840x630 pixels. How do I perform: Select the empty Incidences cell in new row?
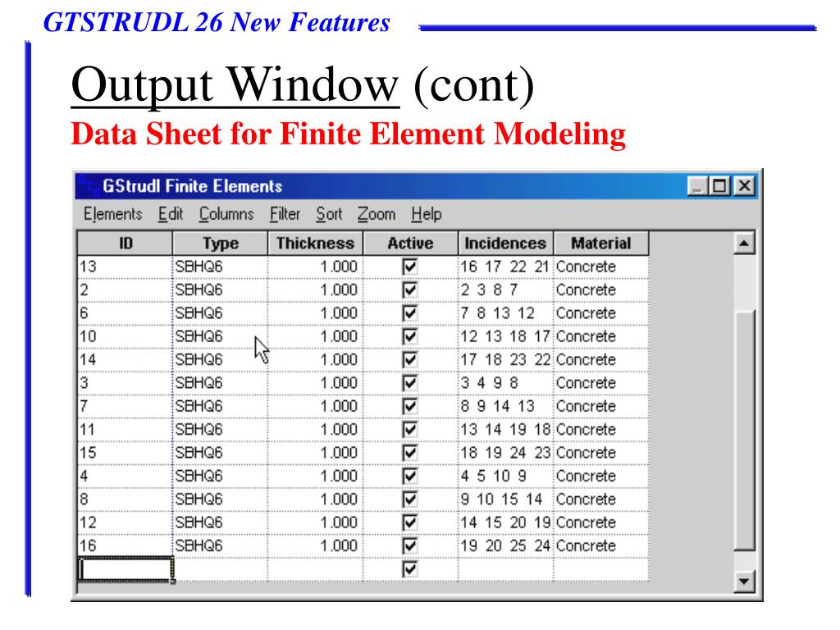coord(505,569)
